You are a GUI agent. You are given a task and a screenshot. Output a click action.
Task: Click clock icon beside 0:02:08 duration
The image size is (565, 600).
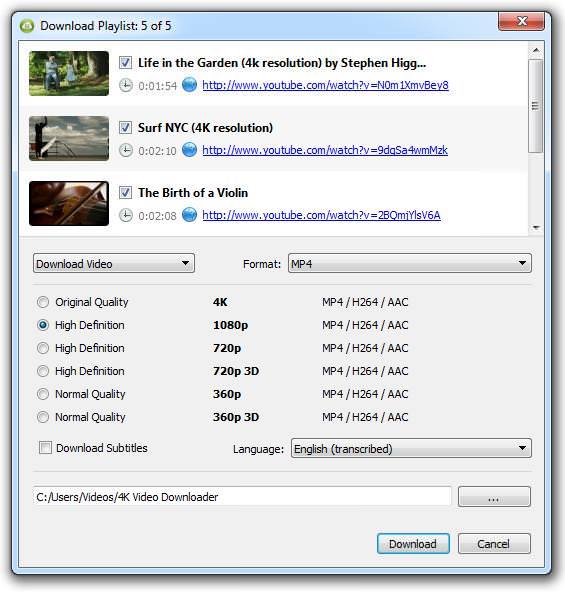(125, 215)
